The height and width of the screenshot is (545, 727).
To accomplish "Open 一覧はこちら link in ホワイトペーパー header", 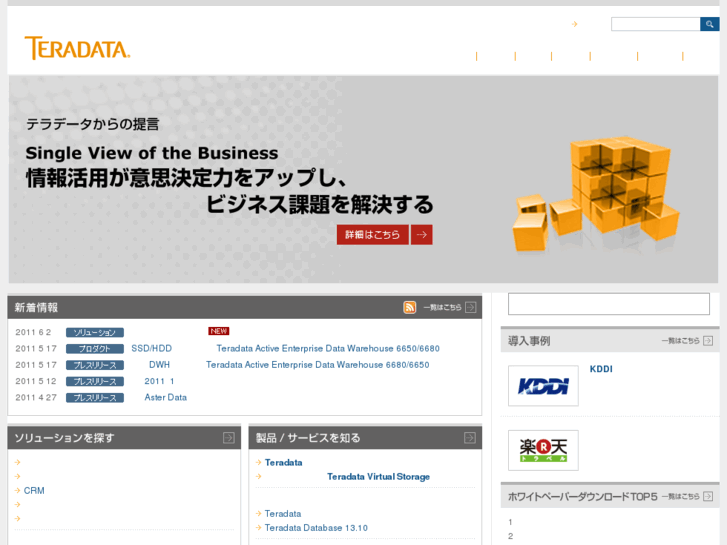I will pos(680,496).
